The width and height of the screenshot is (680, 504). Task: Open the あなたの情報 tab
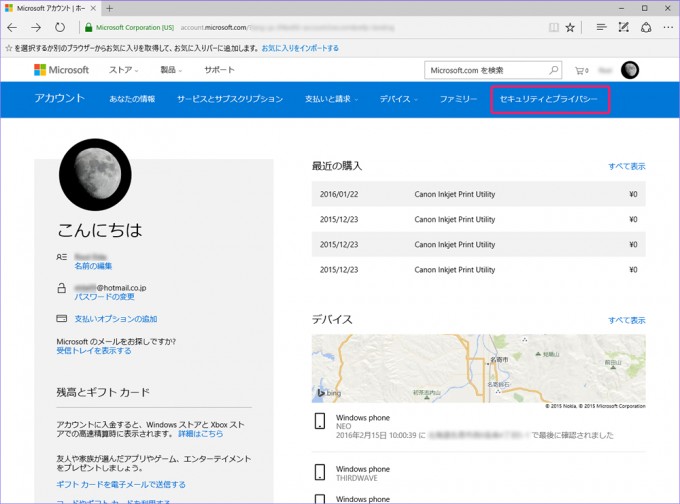click(132, 99)
